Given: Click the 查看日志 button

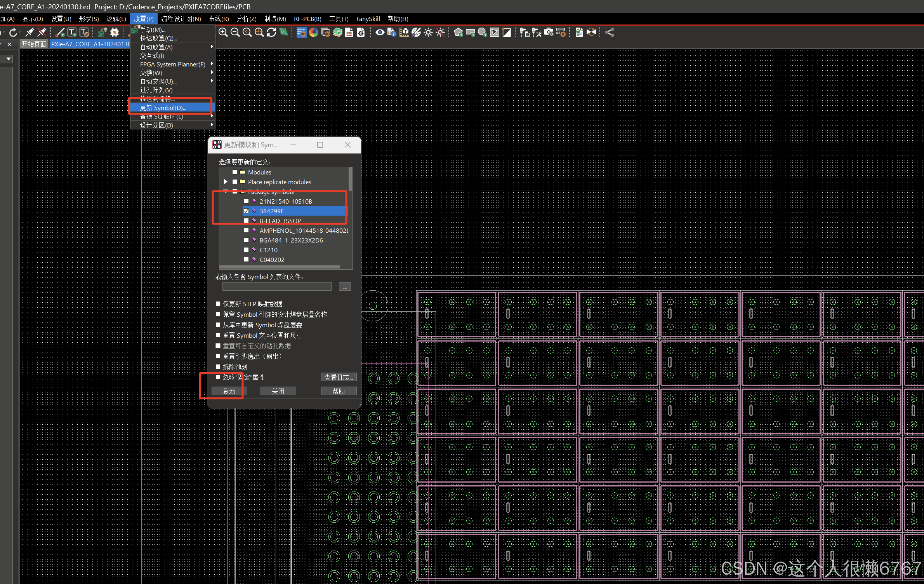Looking at the screenshot, I should [x=338, y=377].
